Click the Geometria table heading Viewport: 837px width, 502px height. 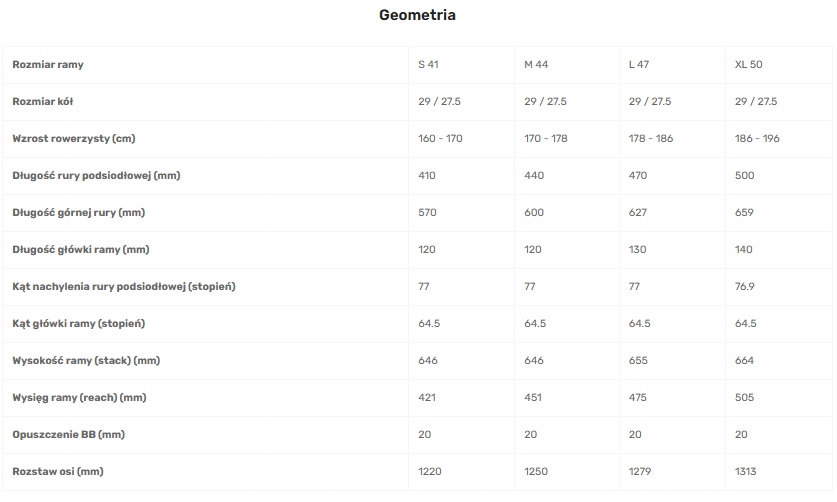pos(418,15)
